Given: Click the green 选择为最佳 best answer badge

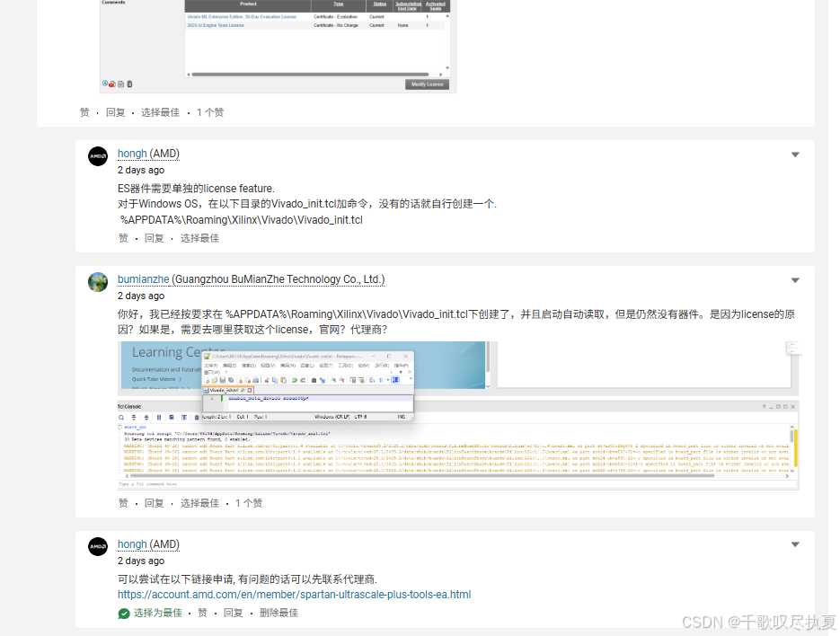Looking at the screenshot, I should pos(150,613).
